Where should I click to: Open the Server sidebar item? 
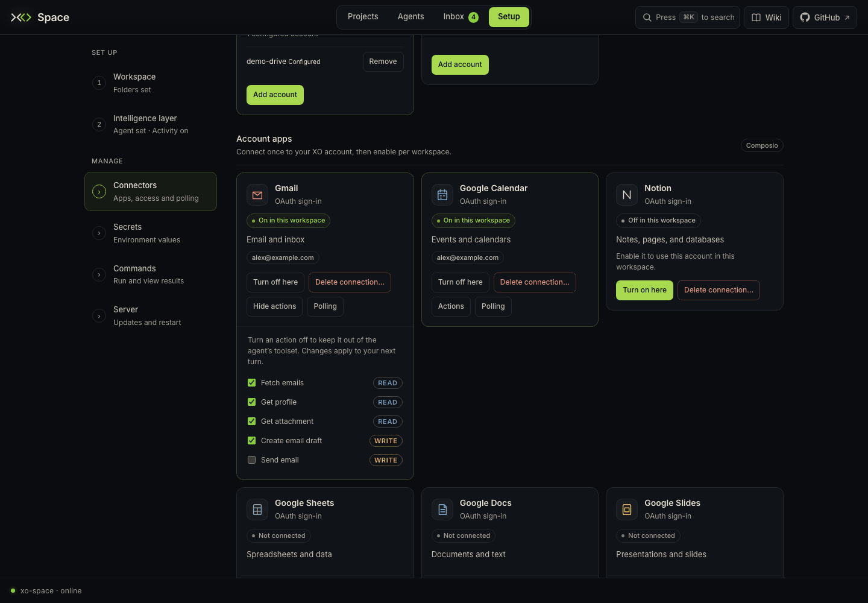[x=151, y=316]
